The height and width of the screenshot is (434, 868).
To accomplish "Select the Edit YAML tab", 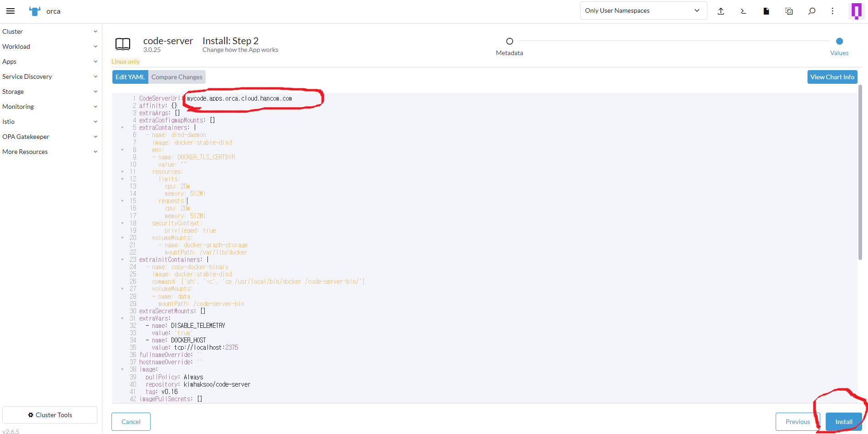I will (130, 77).
